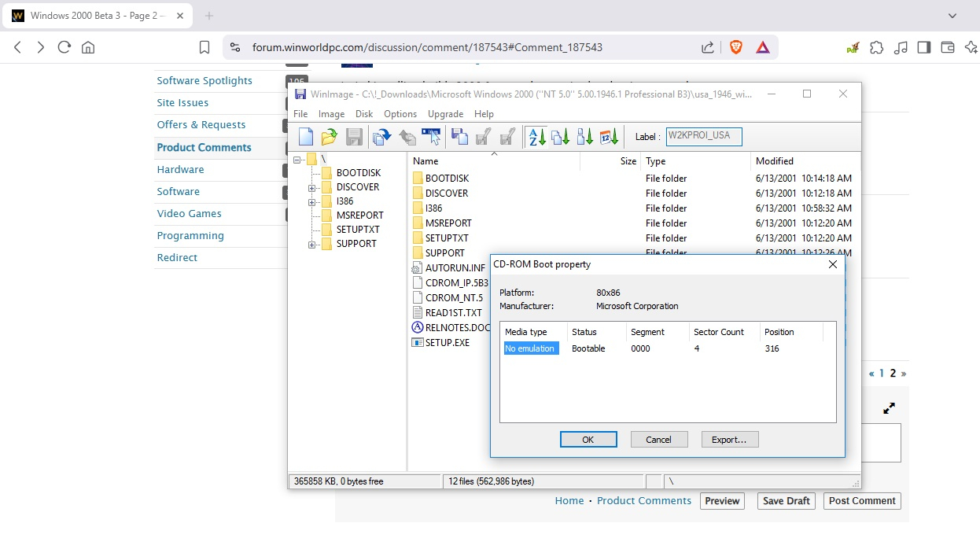Screen dimensions: 980x538
Task: Open the tab search dropdown chevron
Action: click(x=953, y=16)
